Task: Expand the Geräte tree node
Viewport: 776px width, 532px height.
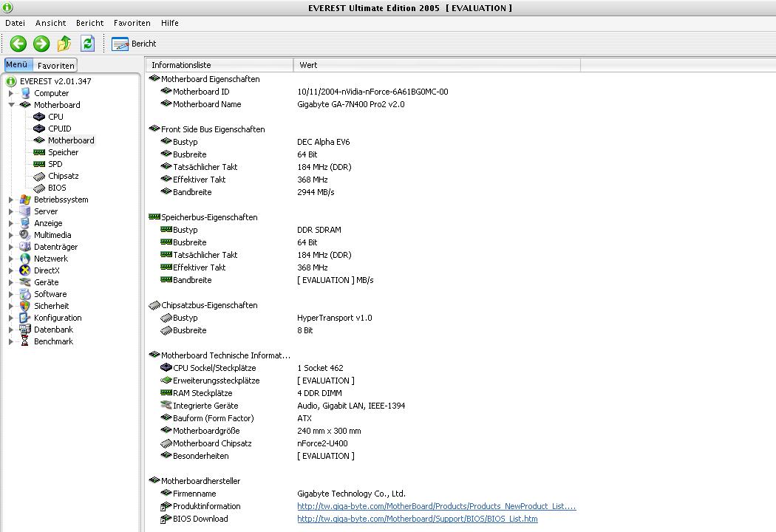Action: click(11, 282)
